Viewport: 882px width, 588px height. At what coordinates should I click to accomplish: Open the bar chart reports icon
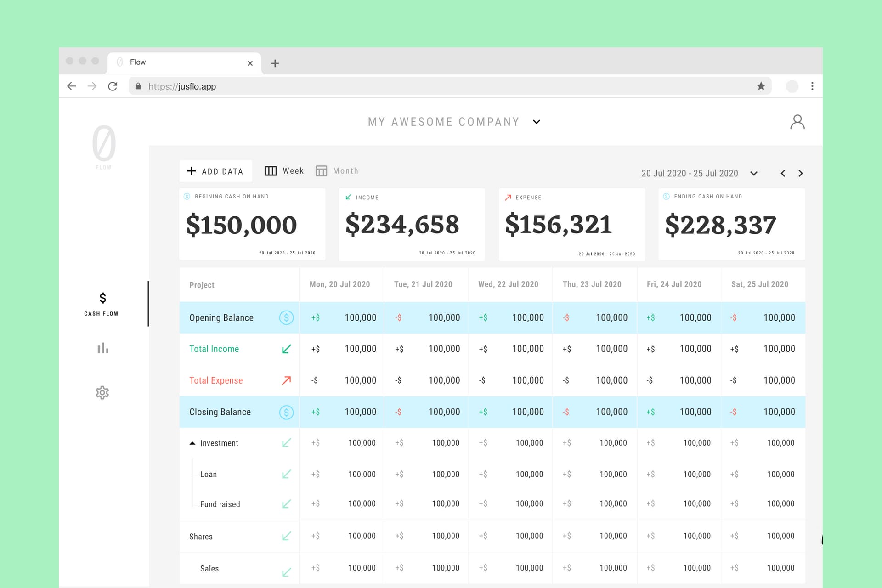coord(103,348)
